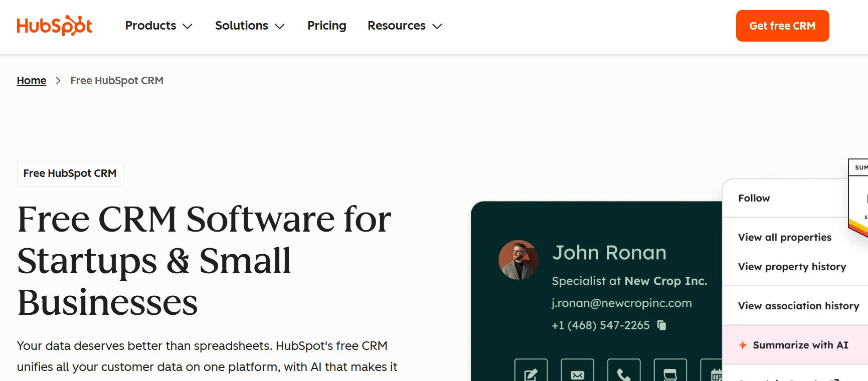Expand the Resources dropdown menu
The image size is (868, 381).
pyautogui.click(x=405, y=26)
